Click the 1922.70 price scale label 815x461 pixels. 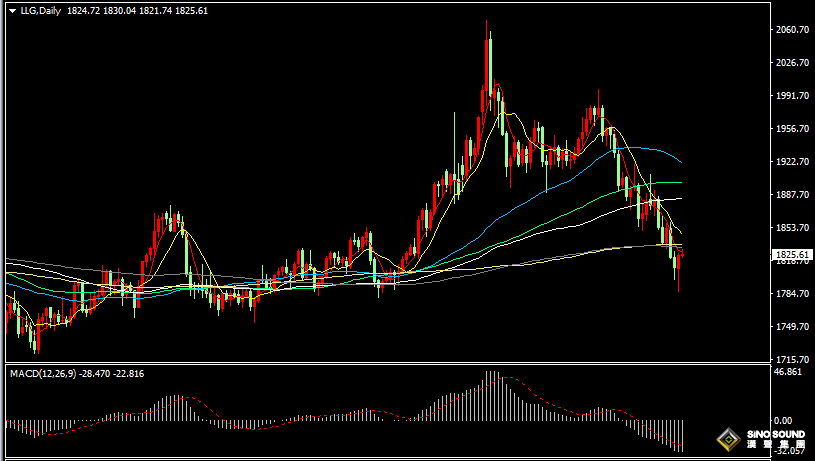pyautogui.click(x=792, y=162)
